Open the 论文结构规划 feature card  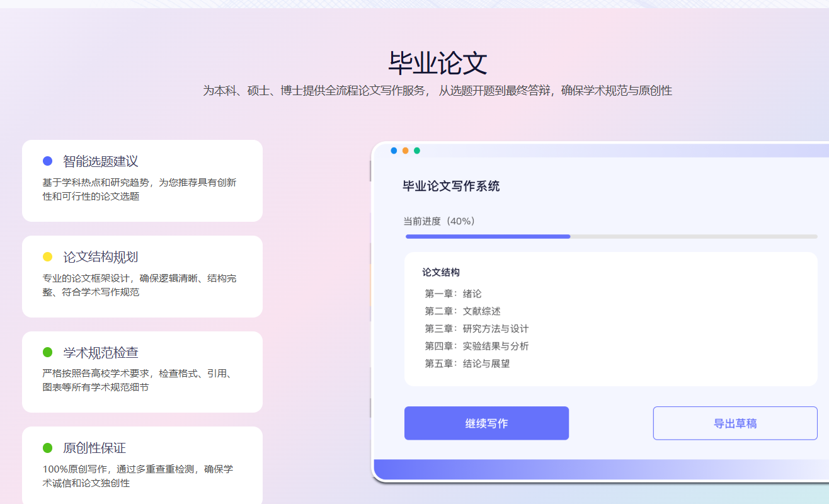coord(142,277)
